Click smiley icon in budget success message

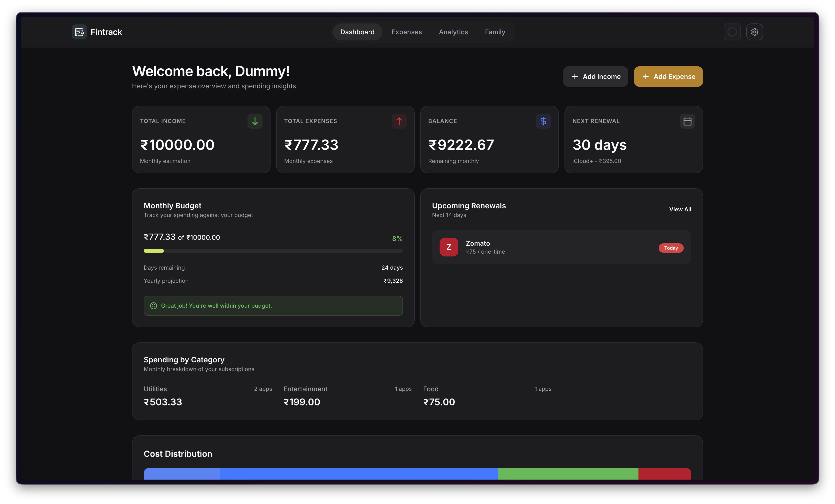(154, 306)
